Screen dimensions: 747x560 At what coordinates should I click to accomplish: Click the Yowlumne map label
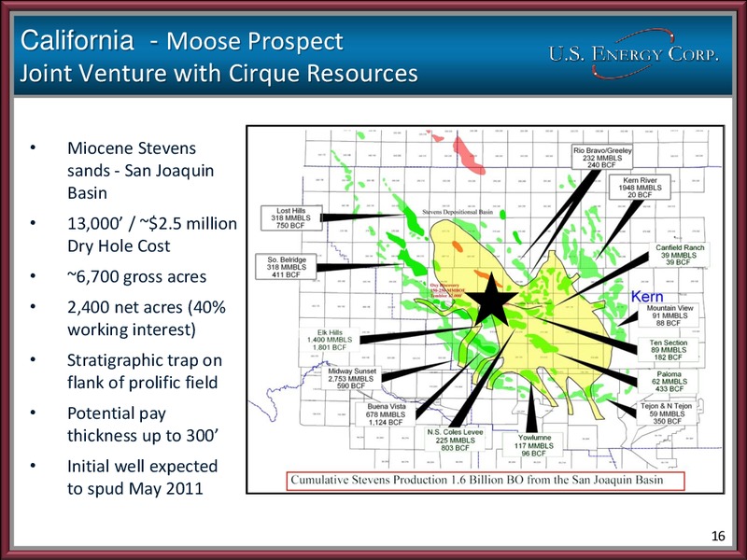click(x=533, y=445)
